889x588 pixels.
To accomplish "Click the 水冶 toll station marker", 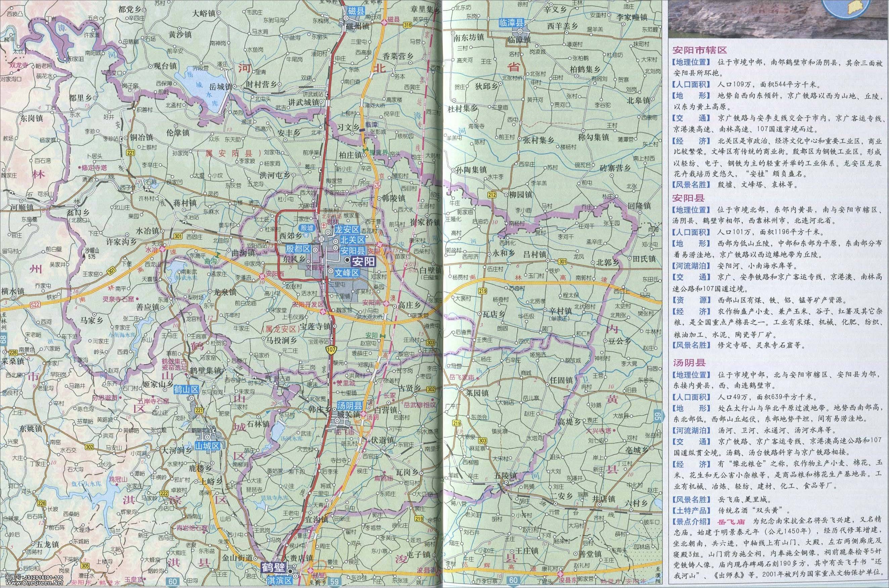I will click(x=163, y=249).
